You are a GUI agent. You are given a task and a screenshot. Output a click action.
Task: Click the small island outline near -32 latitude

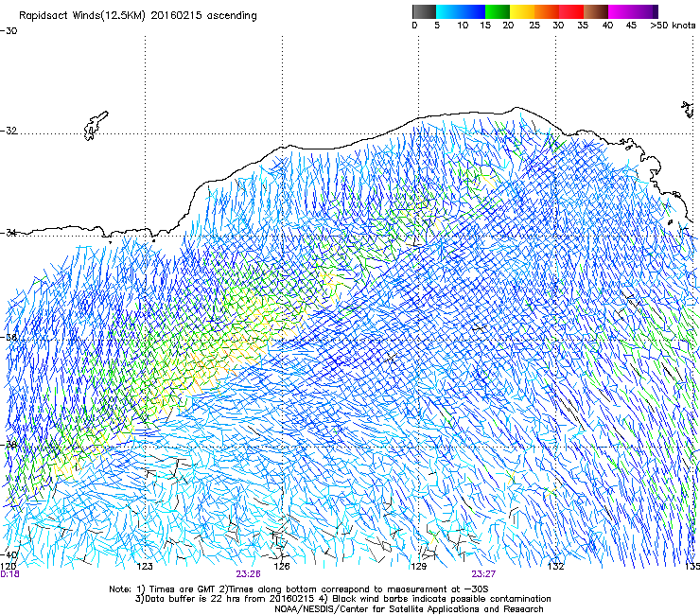click(x=96, y=126)
